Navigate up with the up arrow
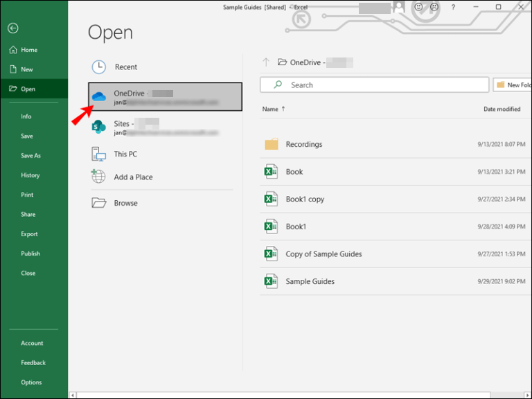The image size is (532, 399). point(265,62)
